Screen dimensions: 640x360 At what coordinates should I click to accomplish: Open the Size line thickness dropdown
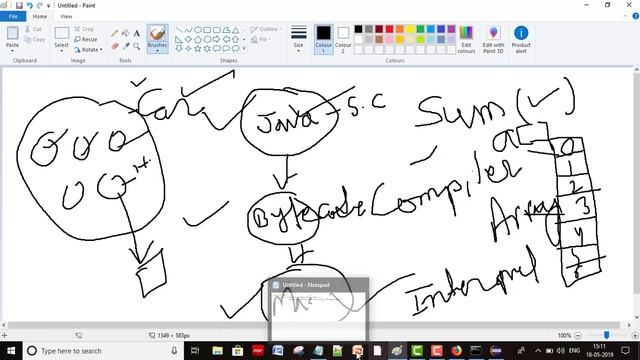299,40
